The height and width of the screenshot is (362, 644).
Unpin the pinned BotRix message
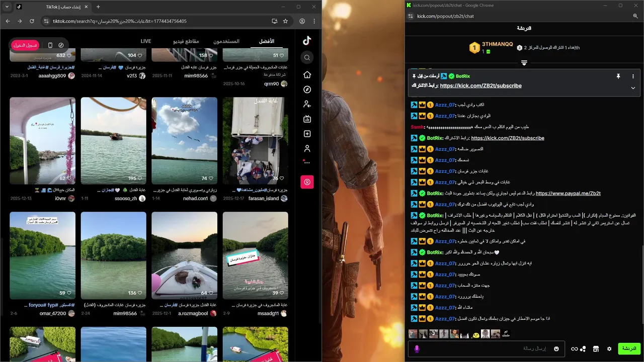click(x=618, y=76)
